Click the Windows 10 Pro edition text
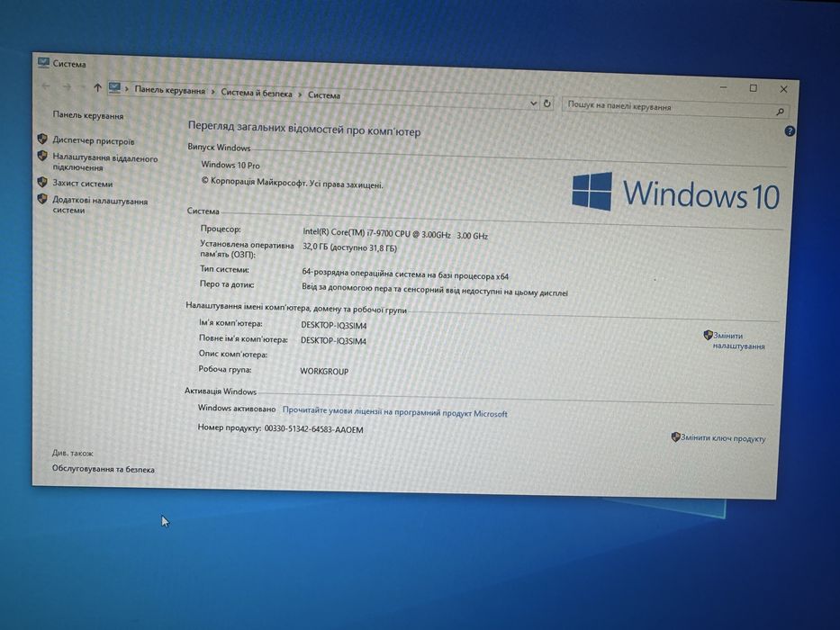This screenshot has height=630, width=840. [230, 165]
